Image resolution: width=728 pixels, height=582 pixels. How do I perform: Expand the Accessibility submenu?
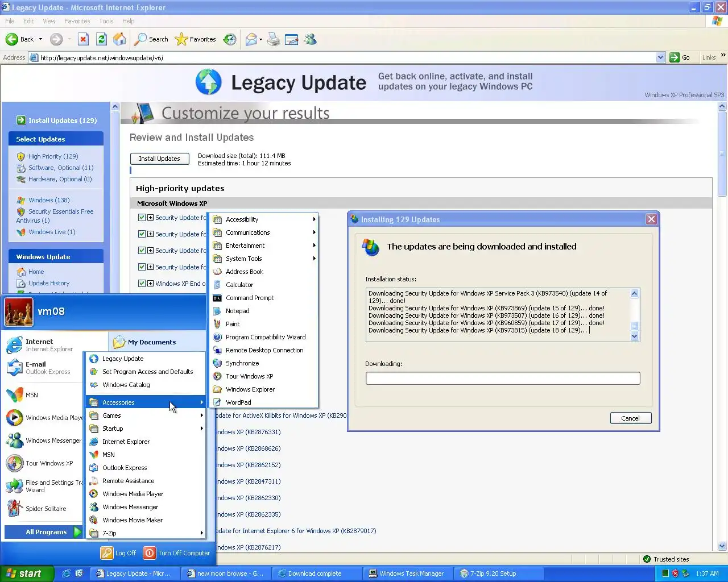pos(263,219)
